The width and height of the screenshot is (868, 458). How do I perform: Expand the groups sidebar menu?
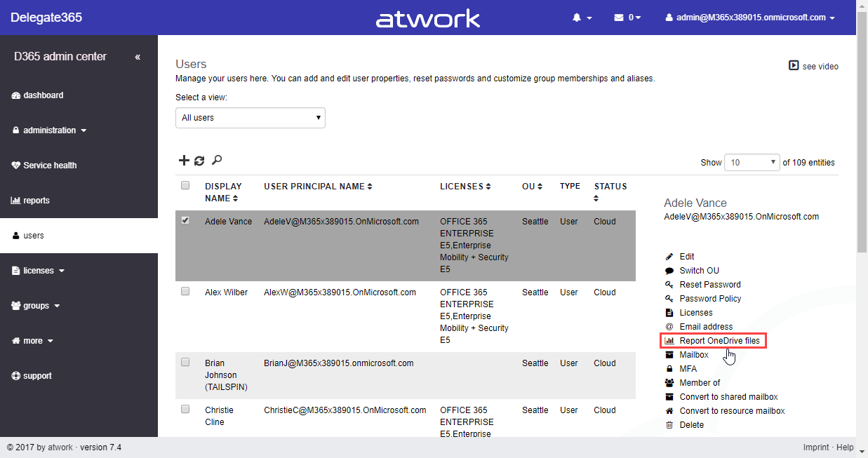coord(36,306)
